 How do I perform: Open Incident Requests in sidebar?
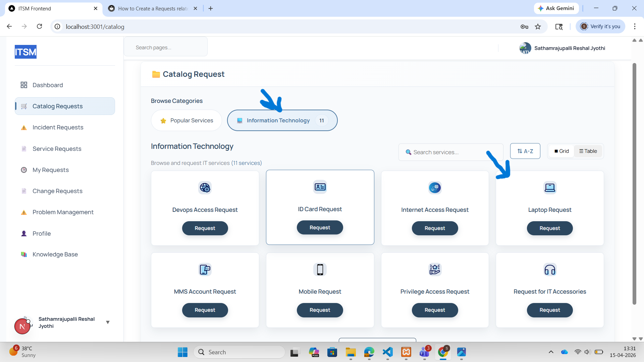pyautogui.click(x=65, y=127)
